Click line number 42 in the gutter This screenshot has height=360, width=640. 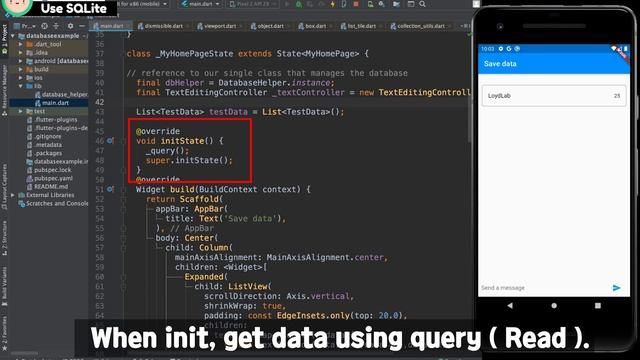pyautogui.click(x=100, y=102)
